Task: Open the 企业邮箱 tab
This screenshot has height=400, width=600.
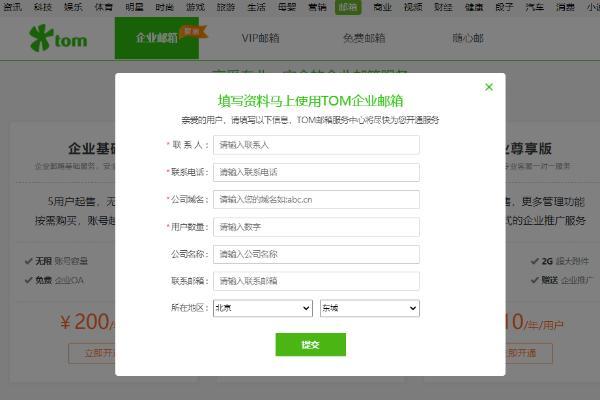Action: [x=157, y=38]
